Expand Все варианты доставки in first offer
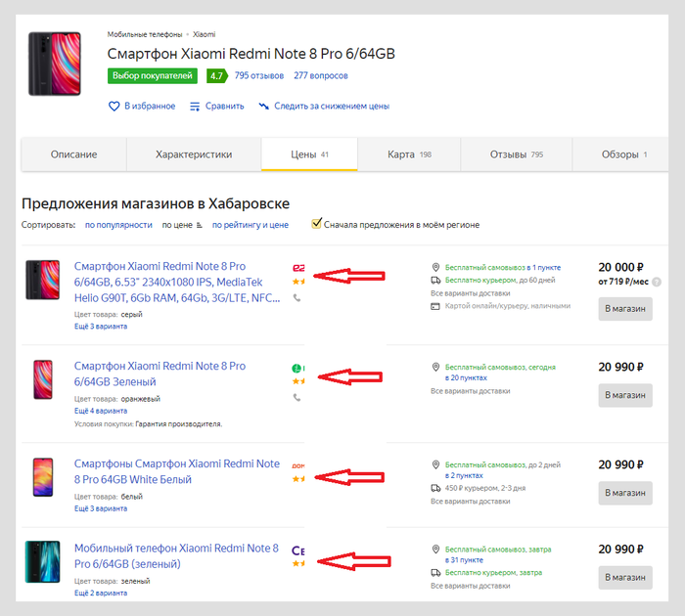This screenshot has width=685, height=616. point(471,293)
